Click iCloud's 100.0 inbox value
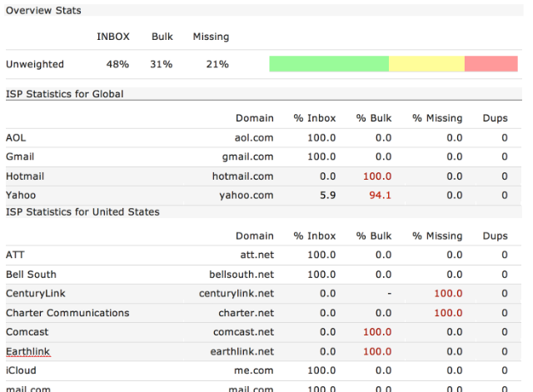533x392 pixels. pos(321,370)
